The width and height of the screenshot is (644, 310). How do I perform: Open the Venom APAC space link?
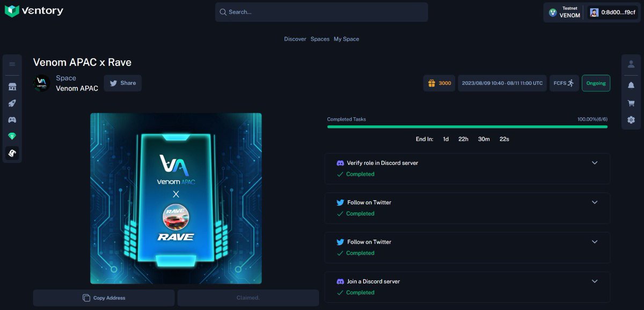click(77, 88)
